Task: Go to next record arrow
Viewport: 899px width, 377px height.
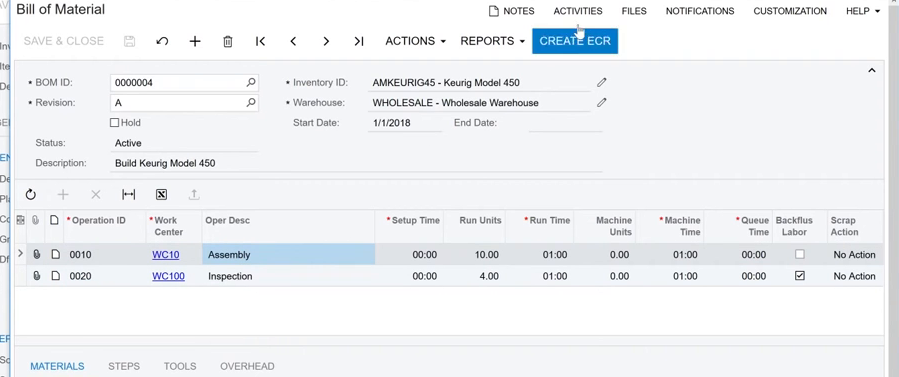Action: [326, 41]
